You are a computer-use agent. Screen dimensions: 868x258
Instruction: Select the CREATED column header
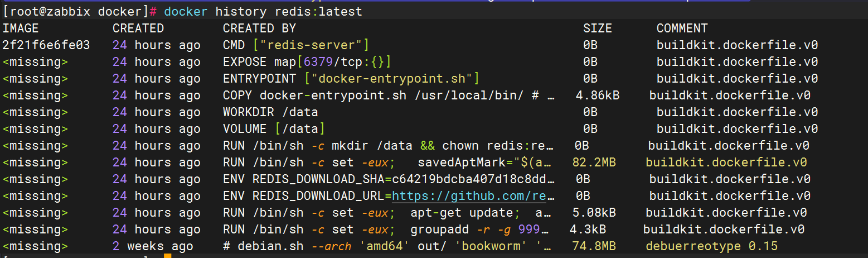[138, 28]
